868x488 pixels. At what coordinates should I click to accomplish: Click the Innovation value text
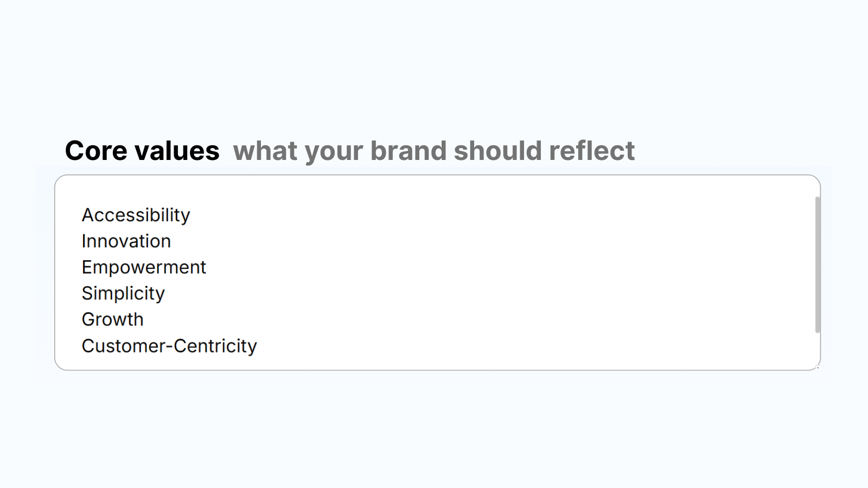pyautogui.click(x=126, y=241)
